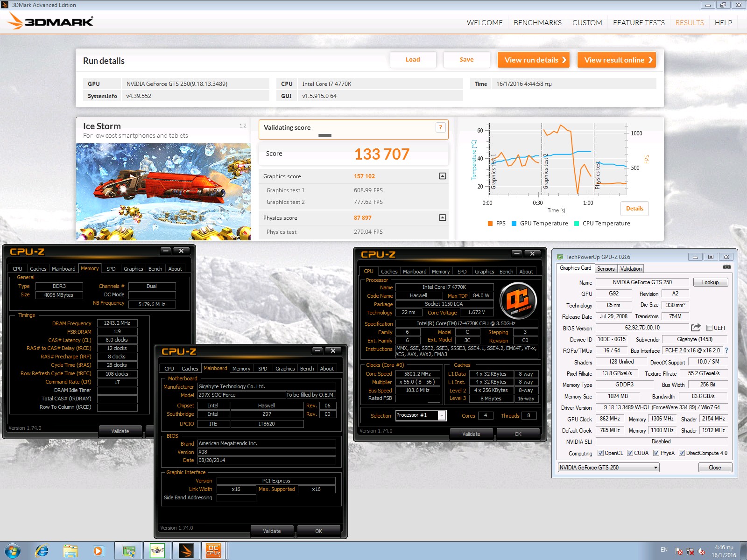Toggle the DirectCompute 4.0 checkbox

click(682, 453)
